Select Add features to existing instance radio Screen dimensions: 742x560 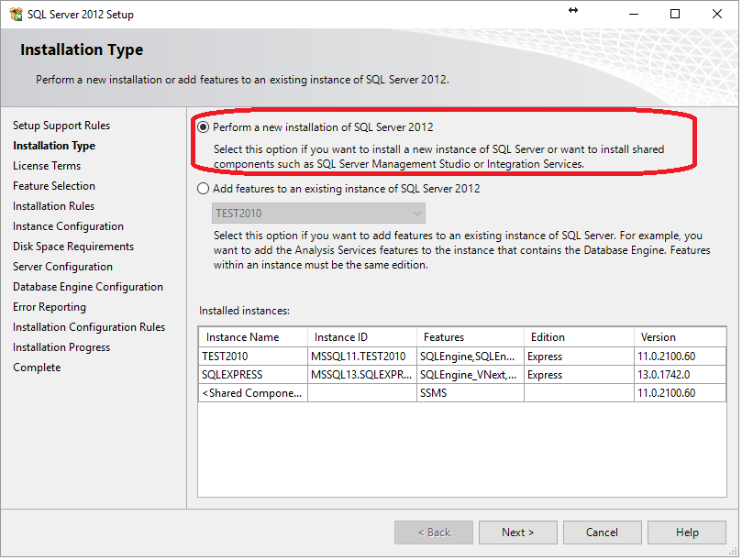203,189
